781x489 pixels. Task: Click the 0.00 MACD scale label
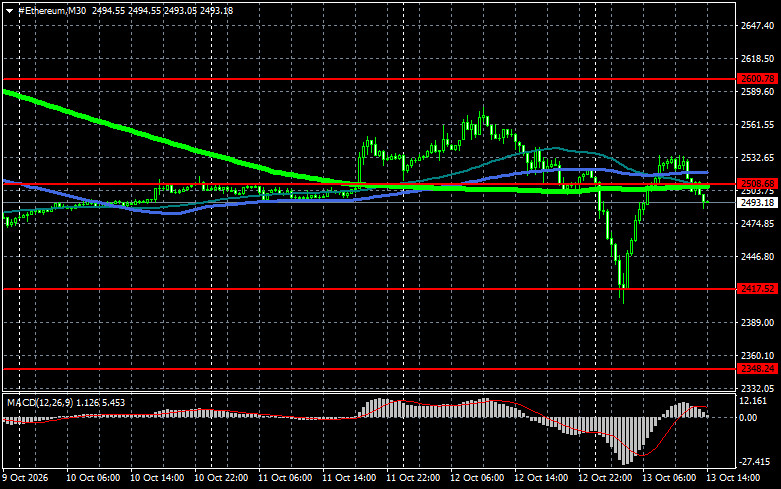pos(748,418)
